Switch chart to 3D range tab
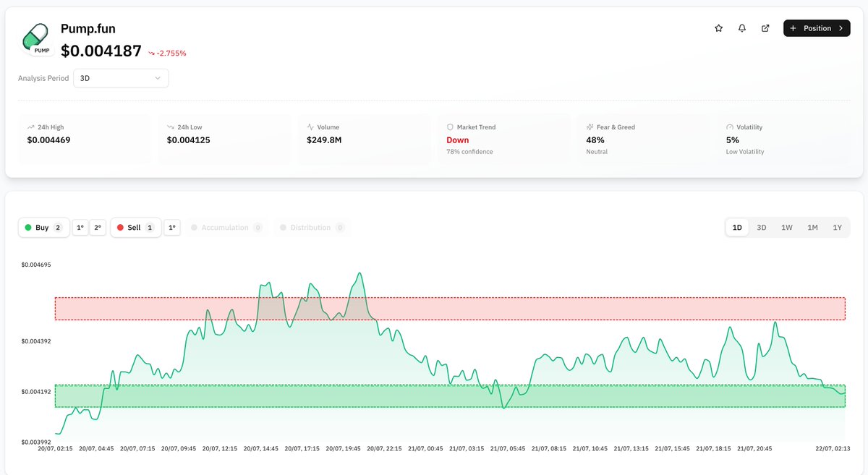The image size is (868, 475). [x=762, y=228]
